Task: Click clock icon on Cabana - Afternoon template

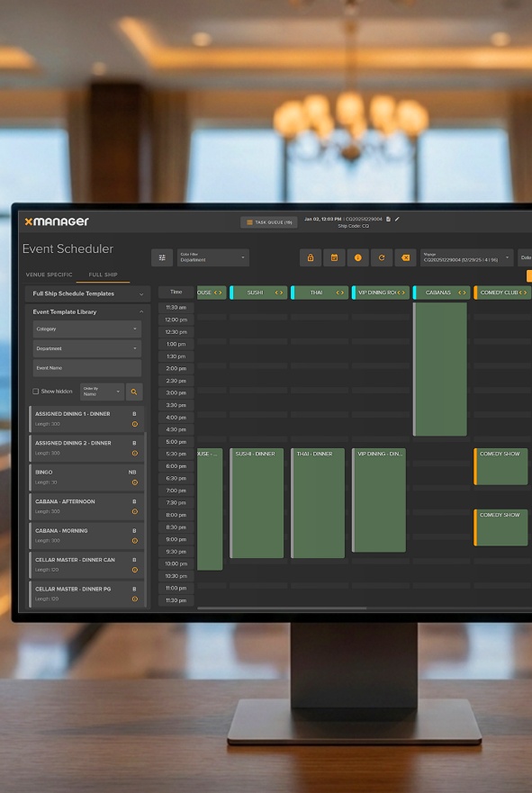Action: click(134, 511)
